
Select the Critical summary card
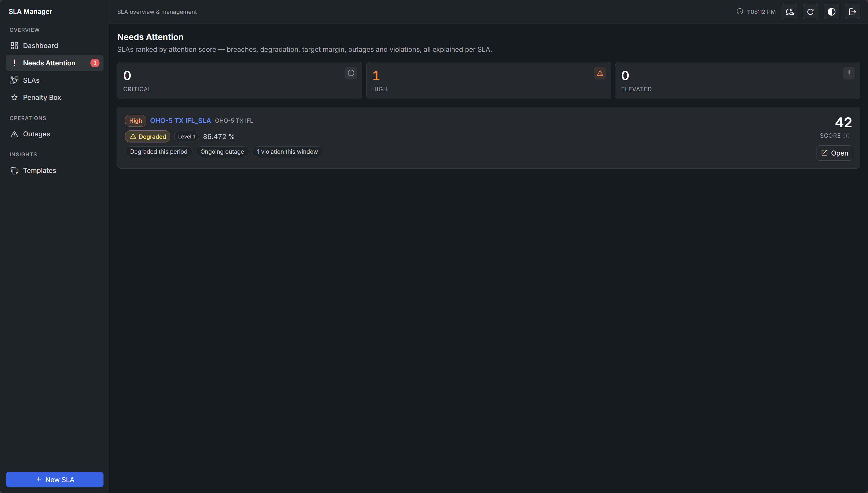[239, 80]
